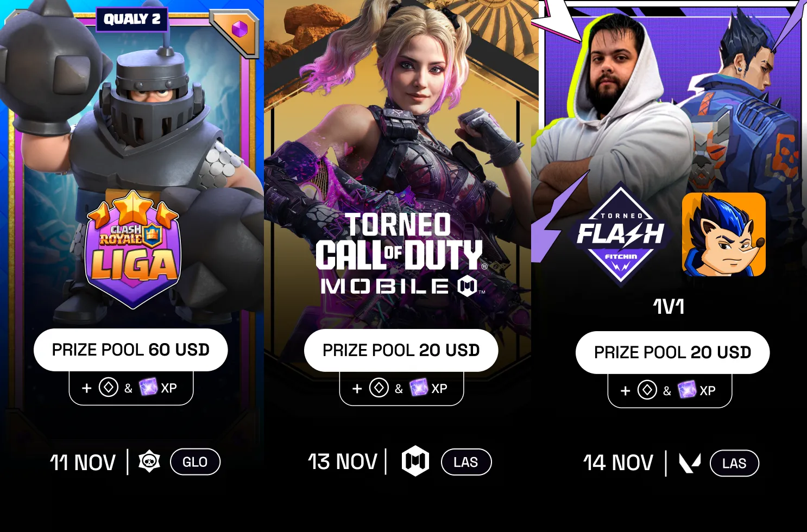Click the Call of Duty Prize Pool 20 USD button
Viewport: 807px width, 532px height.
401,351
